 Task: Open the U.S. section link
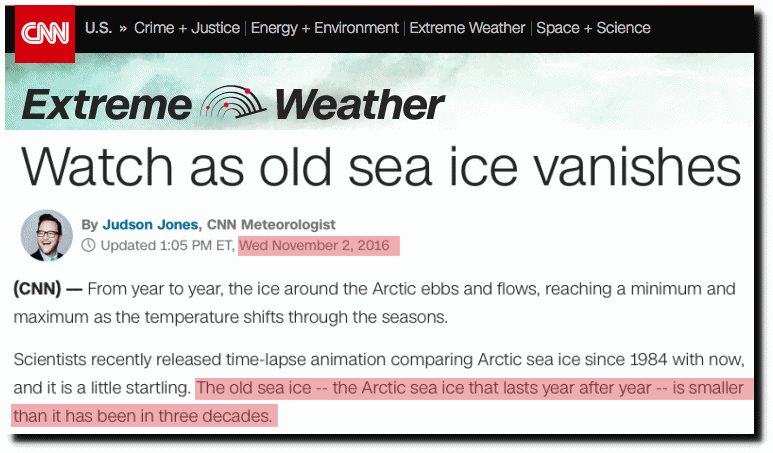point(99,28)
